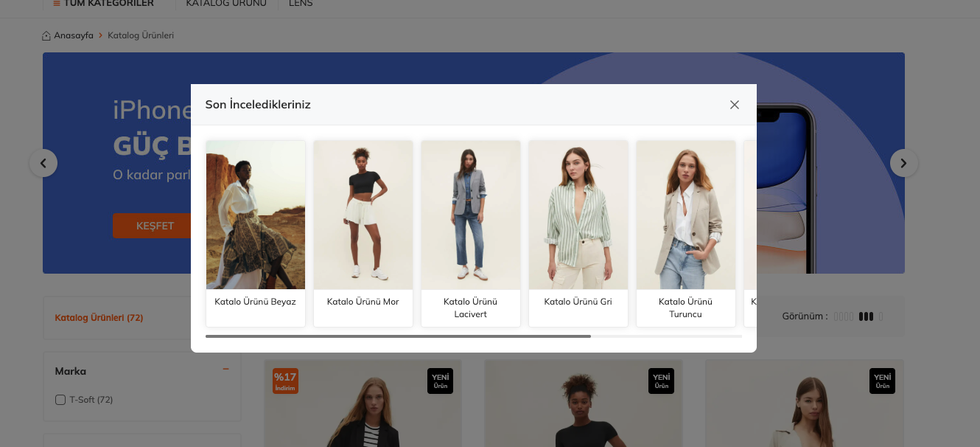Select the Katalog Ürünleri (72) category
This screenshot has width=980, height=447.
(99, 318)
